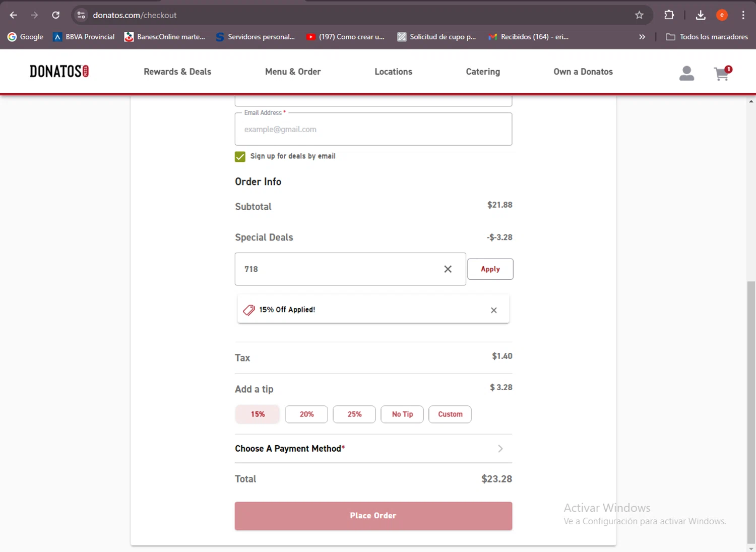Open Todos los marcadores folder
The width and height of the screenshot is (756, 552).
[707, 37]
